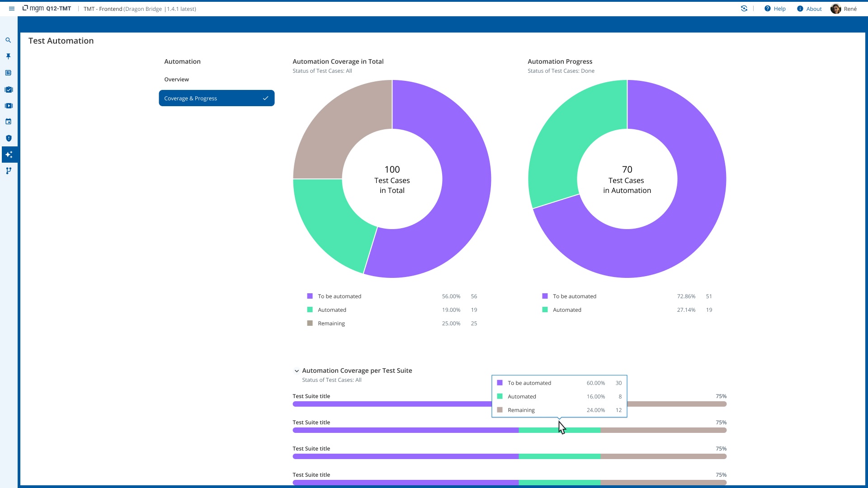Click the calendar icon in sidebar

[8, 122]
